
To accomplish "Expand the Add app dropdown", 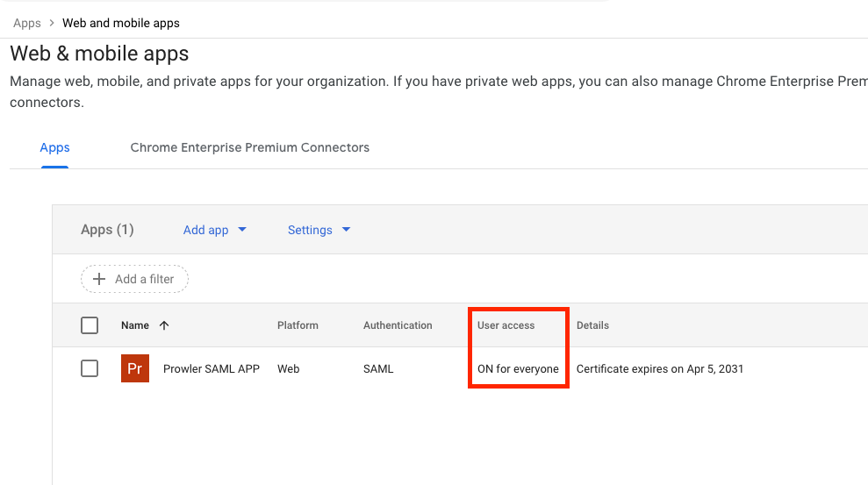I will pos(215,230).
